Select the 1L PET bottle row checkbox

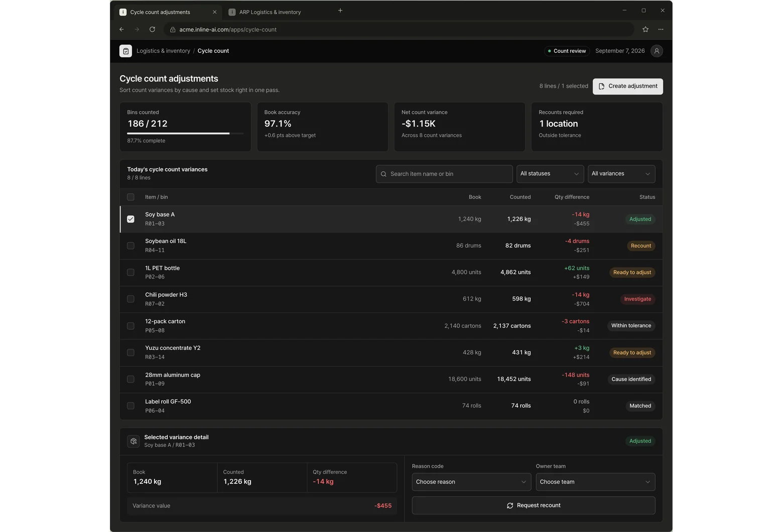pyautogui.click(x=130, y=273)
